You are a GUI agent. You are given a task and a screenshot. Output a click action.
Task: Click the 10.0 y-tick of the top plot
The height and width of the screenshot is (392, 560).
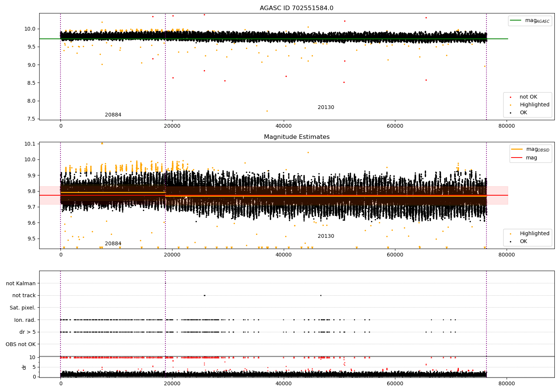pyautogui.click(x=29, y=29)
